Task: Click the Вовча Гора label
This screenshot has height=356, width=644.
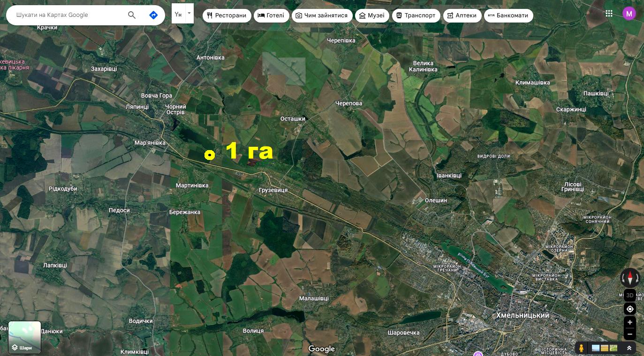Action: coord(156,96)
